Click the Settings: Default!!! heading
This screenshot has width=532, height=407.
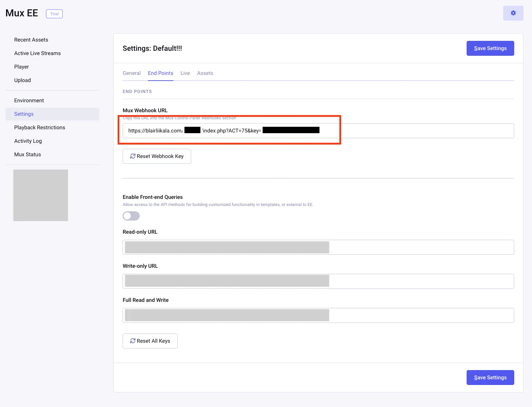152,48
